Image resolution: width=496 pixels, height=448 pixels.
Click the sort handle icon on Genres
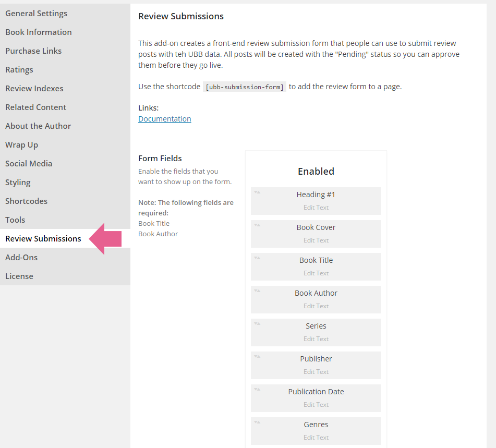[x=257, y=422]
